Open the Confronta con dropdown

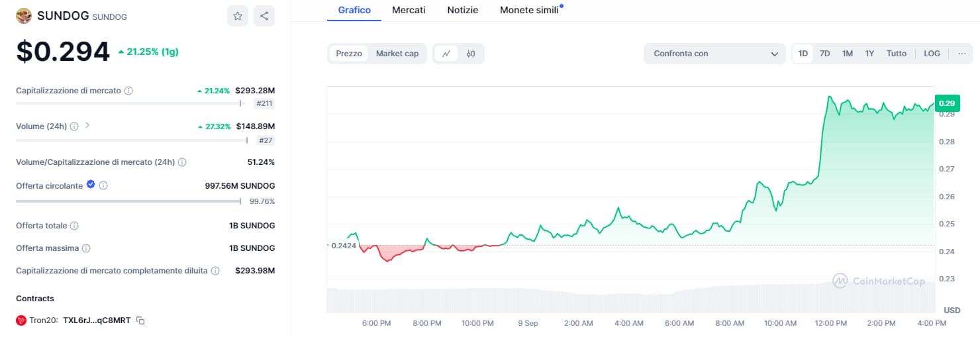click(715, 54)
